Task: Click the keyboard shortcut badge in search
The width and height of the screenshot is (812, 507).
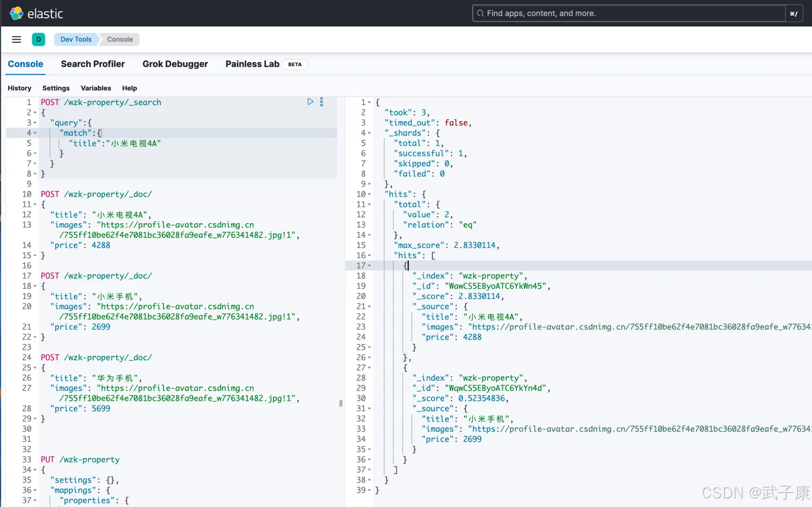Action: (794, 14)
